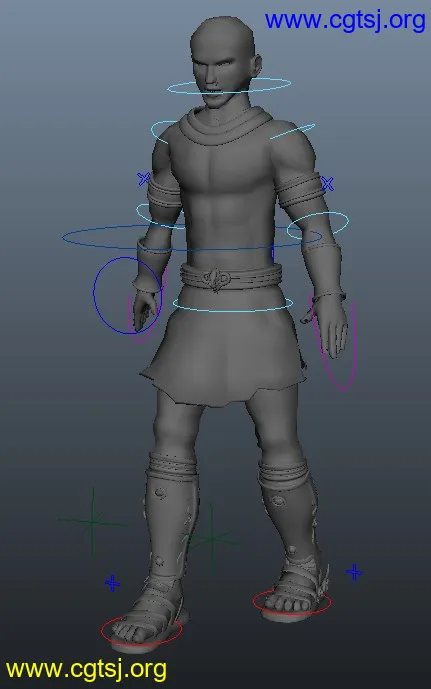Pick the green cross locator between the shins
The height and width of the screenshot is (689, 431).
(x=212, y=538)
